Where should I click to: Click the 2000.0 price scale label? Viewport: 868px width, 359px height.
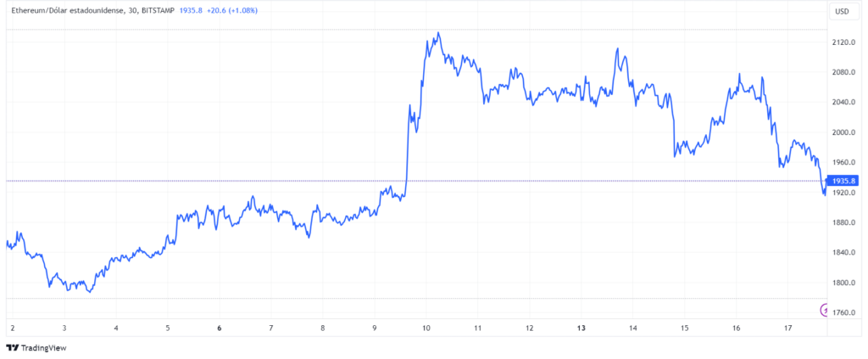[844, 132]
